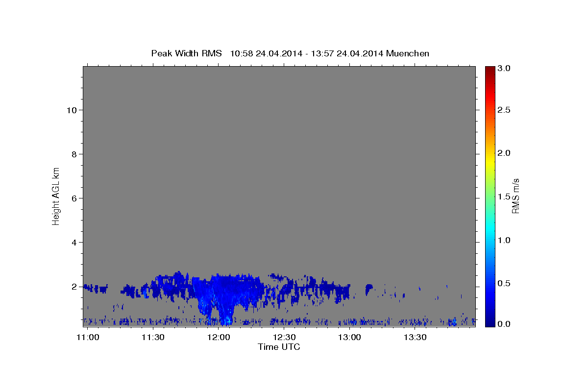588x392 pixels.
Task: Click the height tick label 8
Action: tap(74, 154)
